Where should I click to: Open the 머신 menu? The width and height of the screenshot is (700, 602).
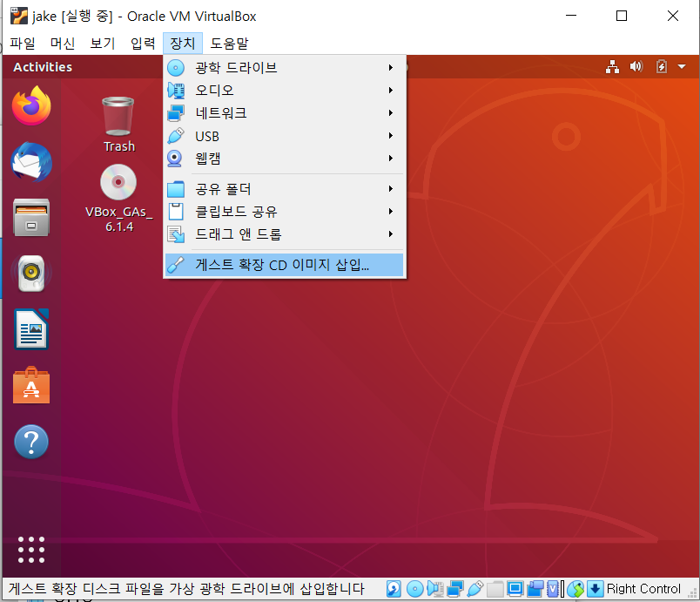point(63,44)
